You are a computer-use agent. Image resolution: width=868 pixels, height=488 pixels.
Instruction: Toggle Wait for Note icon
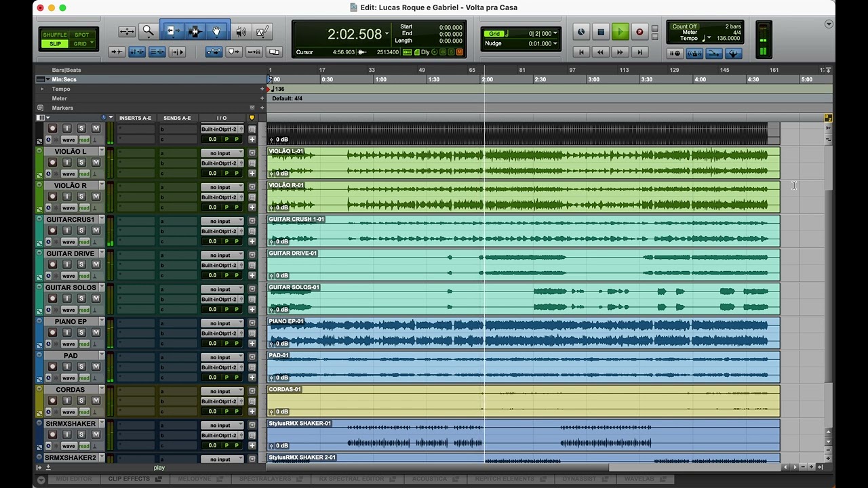pos(675,53)
